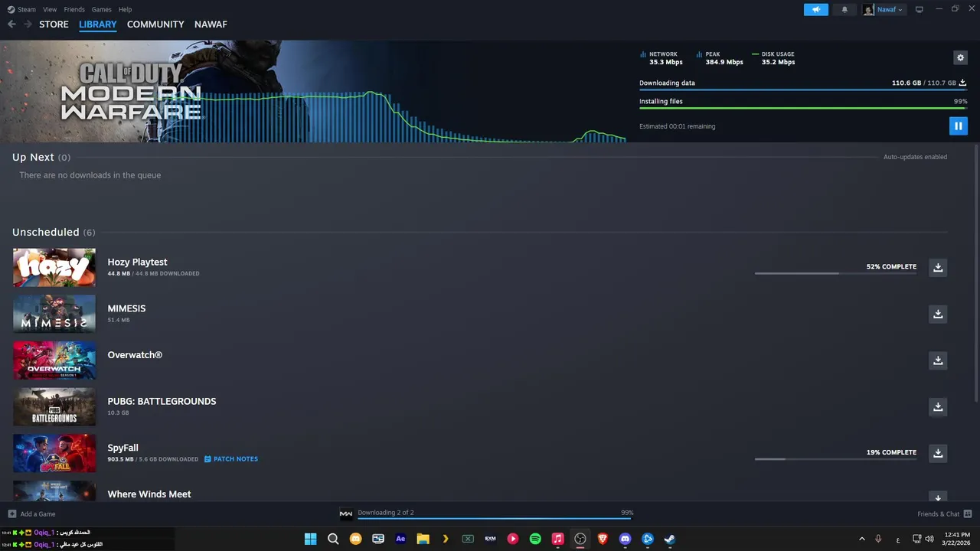The image size is (980, 551).
Task: Select the Overwatch® title
Action: pos(135,355)
